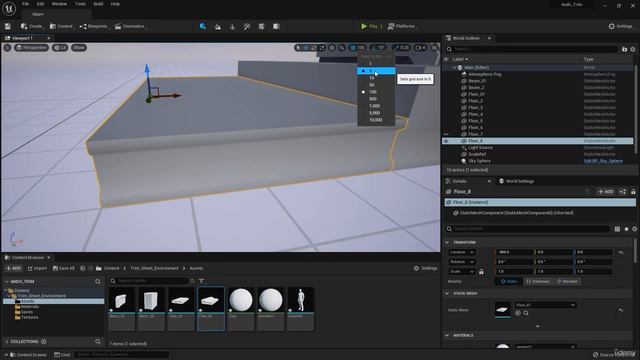The height and width of the screenshot is (360, 640).
Task: Toggle Details panel lock icon
Action: click(633, 191)
